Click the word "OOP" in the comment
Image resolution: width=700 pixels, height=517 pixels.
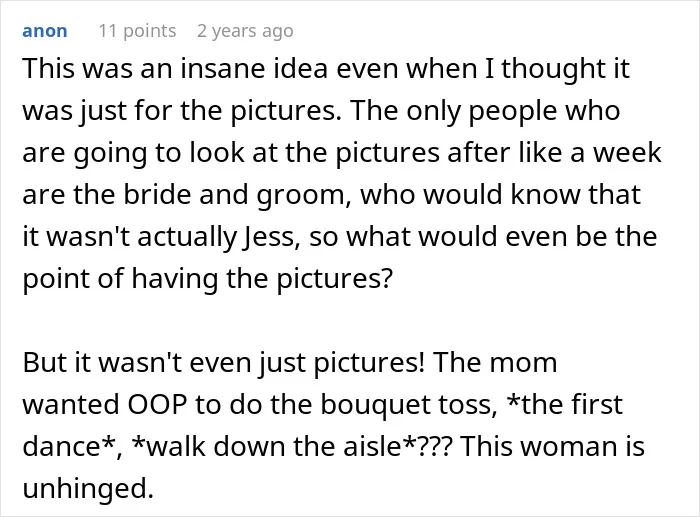pyautogui.click(x=157, y=404)
